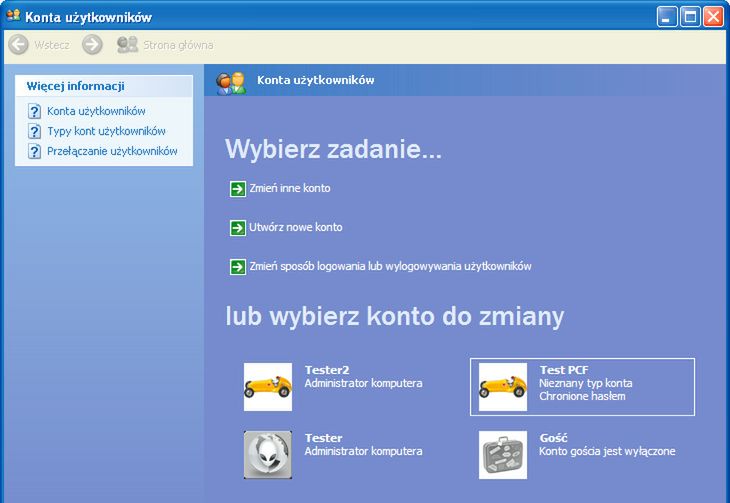Viewport: 730px width, 503px height.
Task: Click Chronione hasłem text
Action: [x=582, y=396]
